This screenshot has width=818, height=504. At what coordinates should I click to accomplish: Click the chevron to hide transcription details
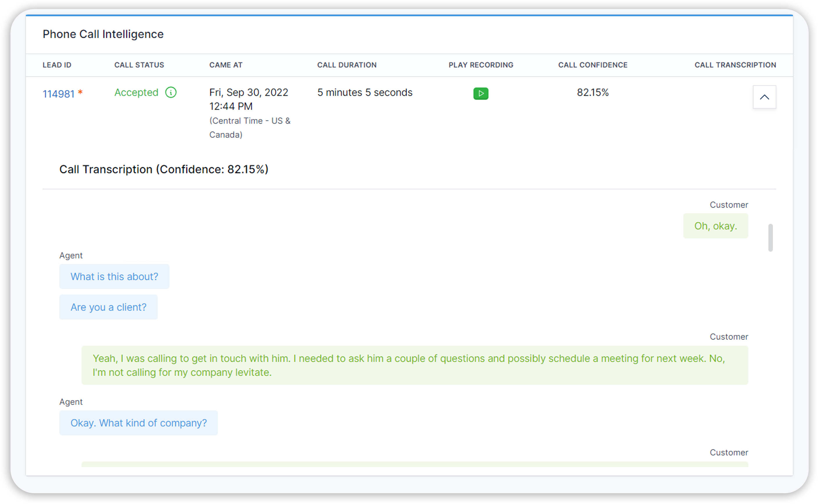(764, 97)
